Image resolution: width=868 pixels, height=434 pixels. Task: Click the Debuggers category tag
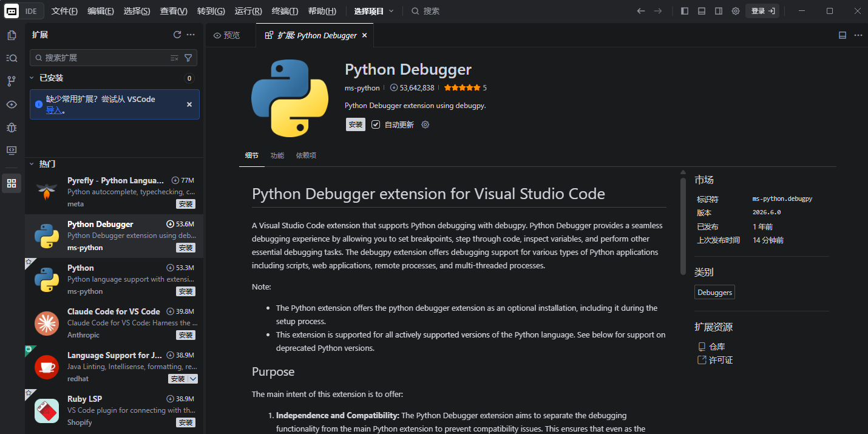tap(714, 293)
